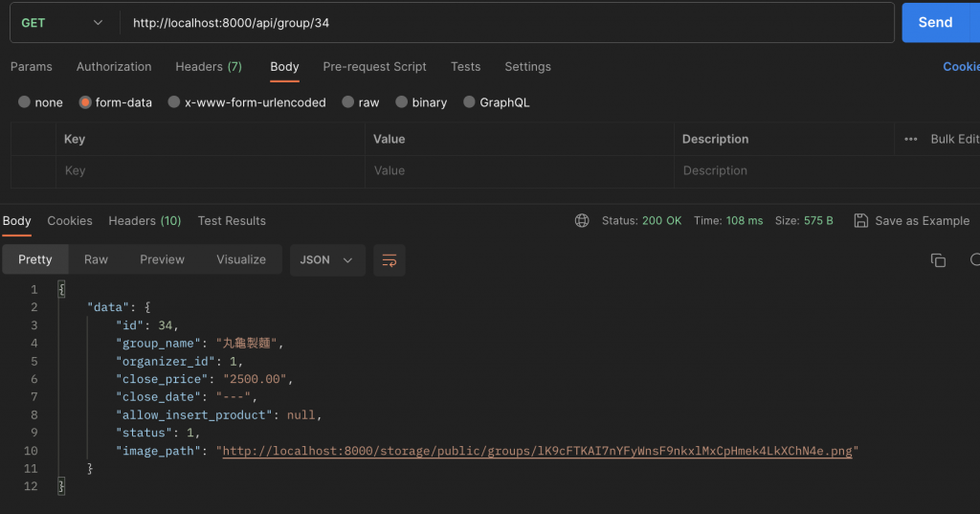Switch to the Authorization tab
The width and height of the screenshot is (980, 514).
(114, 67)
